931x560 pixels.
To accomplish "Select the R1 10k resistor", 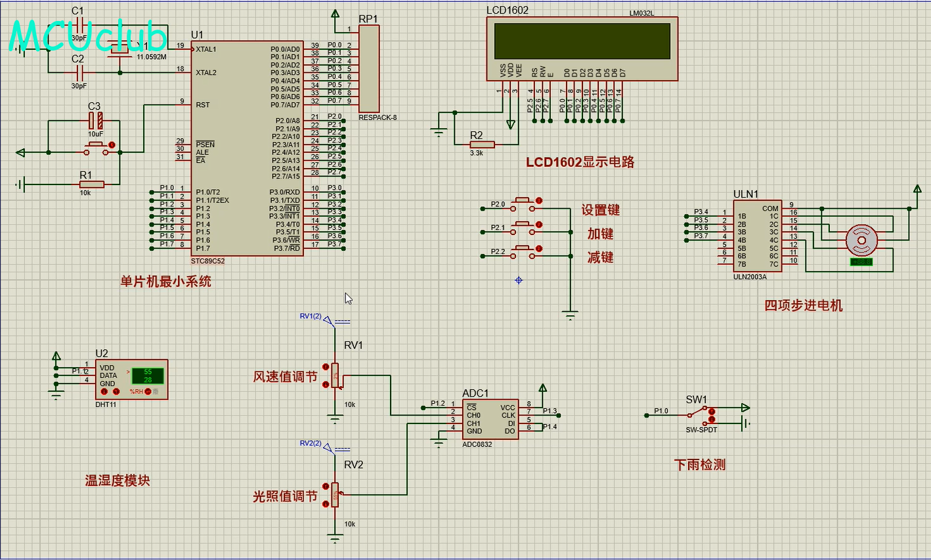I will click(x=91, y=184).
